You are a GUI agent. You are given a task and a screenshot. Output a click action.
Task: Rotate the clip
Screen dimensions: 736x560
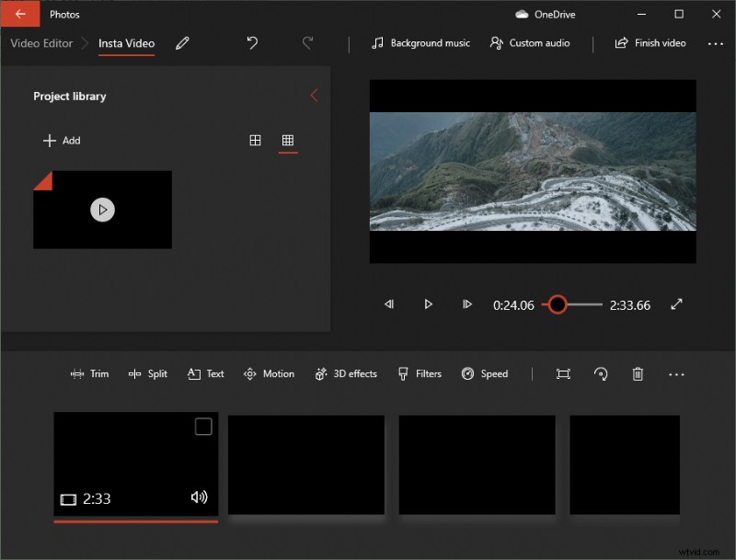click(x=600, y=374)
